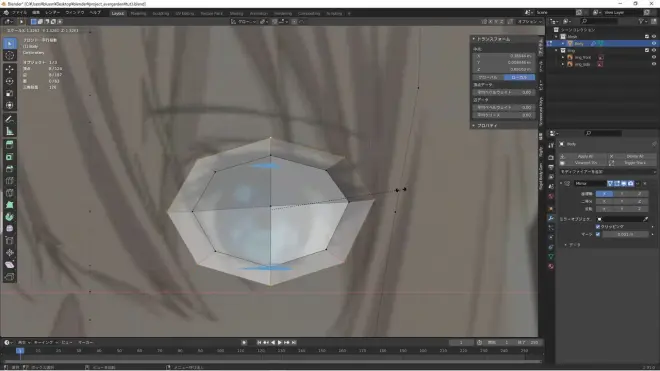660x371 pixels.
Task: Open the Add Modifier dropdown
Action: coord(607,172)
